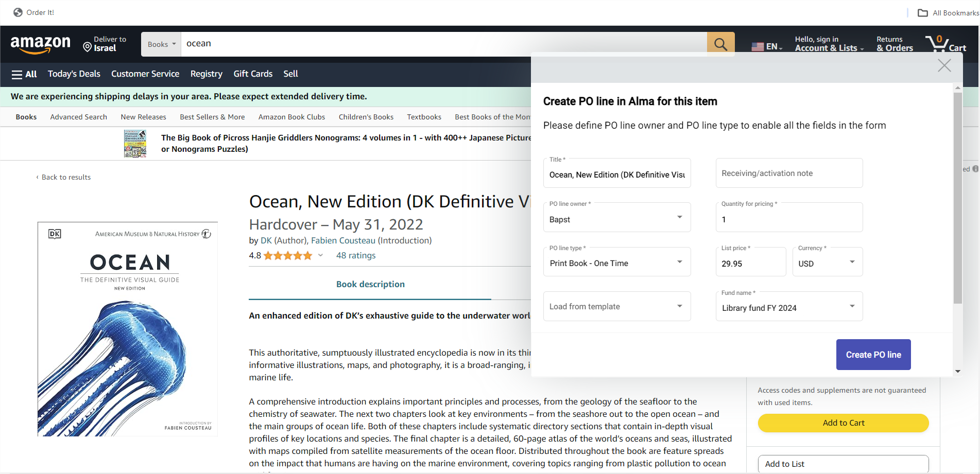Click the orange search magnifier button
This screenshot has height=474, width=980.
tap(720, 44)
